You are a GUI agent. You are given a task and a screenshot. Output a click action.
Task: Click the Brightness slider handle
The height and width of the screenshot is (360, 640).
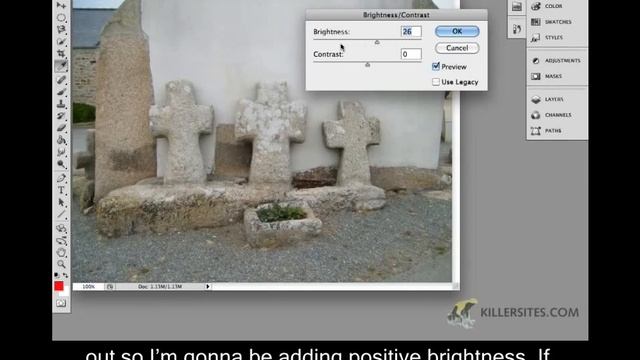click(x=377, y=42)
